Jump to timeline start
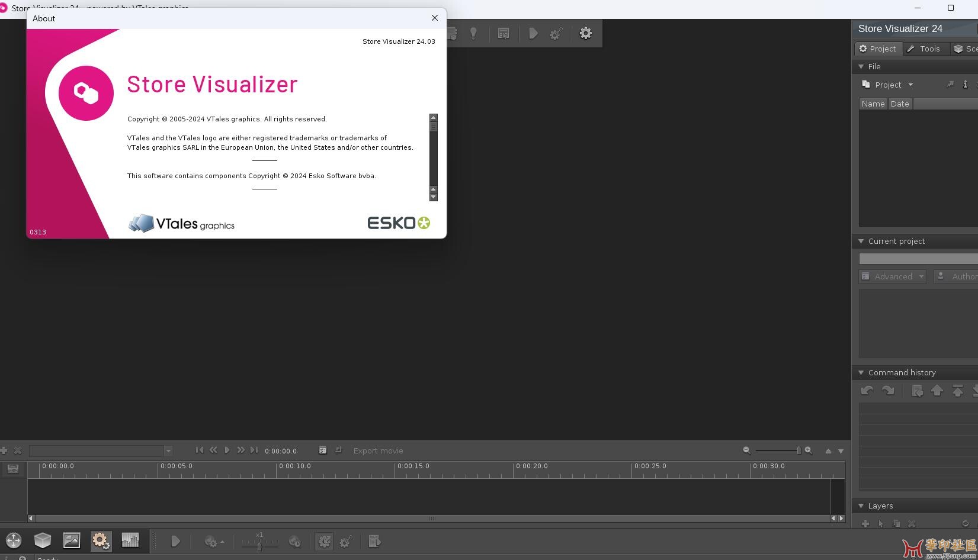The image size is (978, 560). tap(200, 450)
